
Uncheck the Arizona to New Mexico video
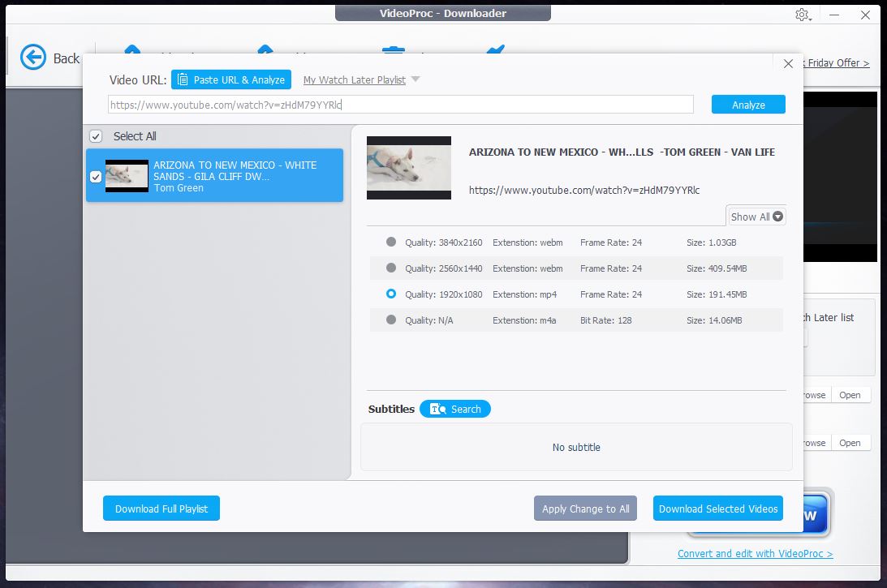coord(96,176)
